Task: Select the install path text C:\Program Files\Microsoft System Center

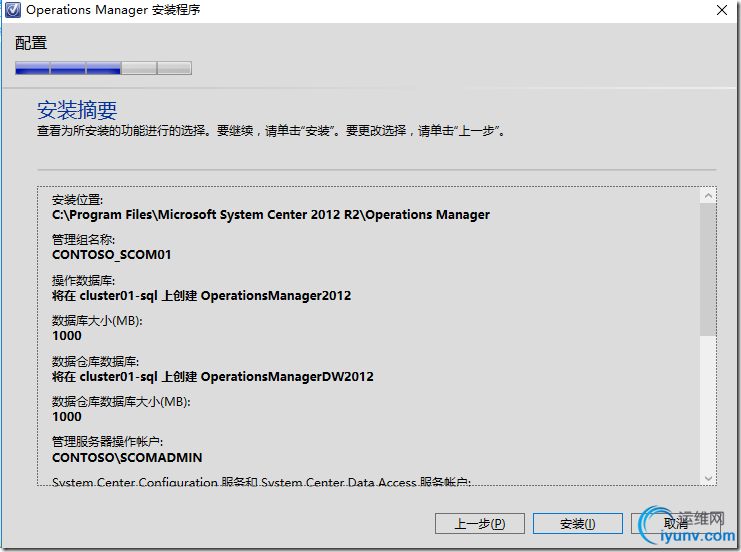Action: (x=271, y=215)
